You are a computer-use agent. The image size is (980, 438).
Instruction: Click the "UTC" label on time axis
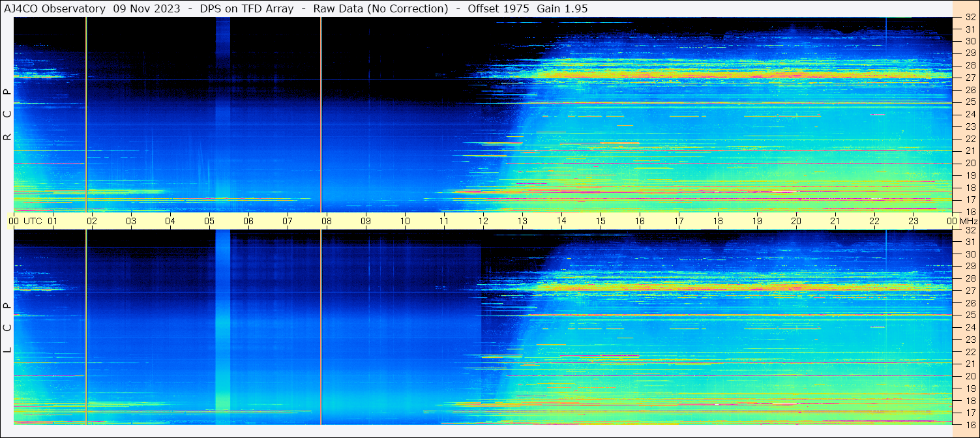[x=33, y=221]
